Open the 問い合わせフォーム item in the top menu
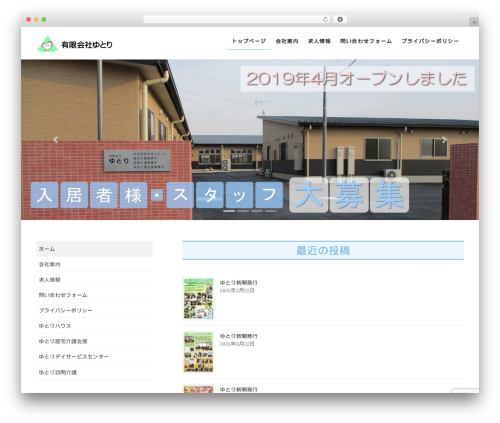This screenshot has width=500, height=423. pos(366,41)
